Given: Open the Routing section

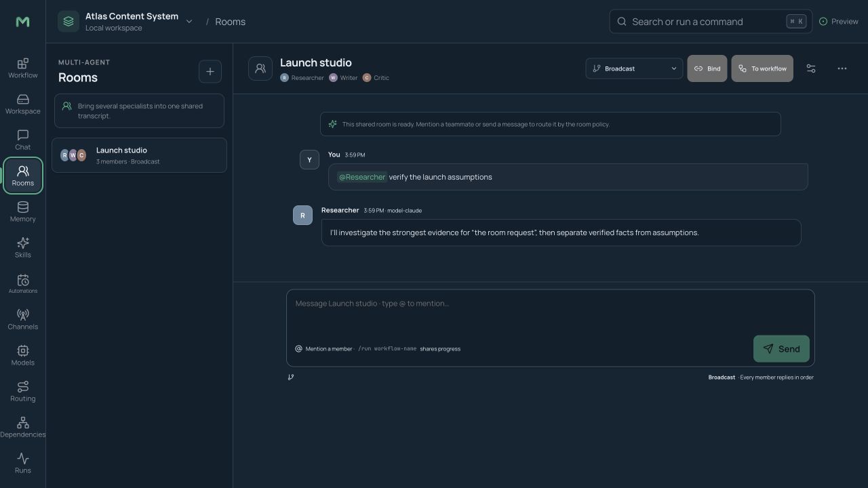Looking at the screenshot, I should click(x=22, y=391).
